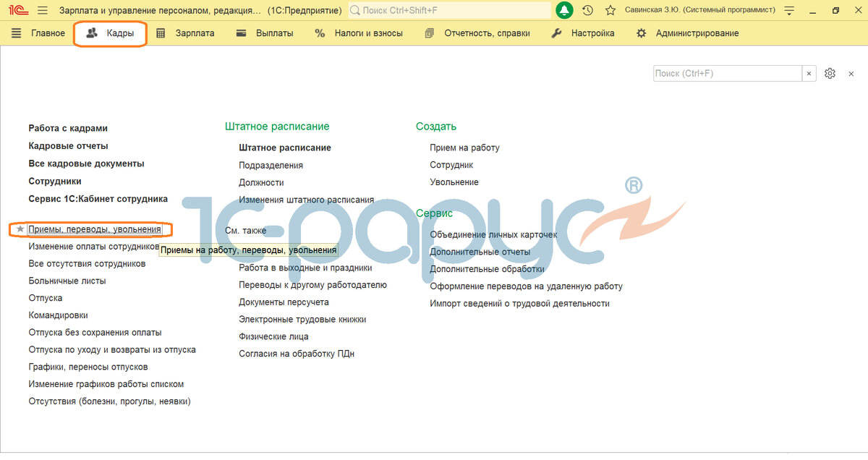Open the Кадры section
Viewport: 868px width, 460px height.
coord(111,33)
